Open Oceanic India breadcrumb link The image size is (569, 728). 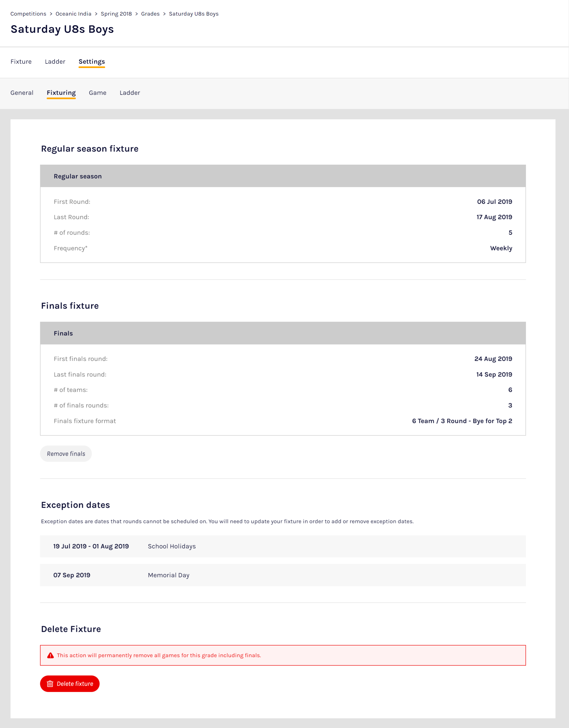point(73,14)
